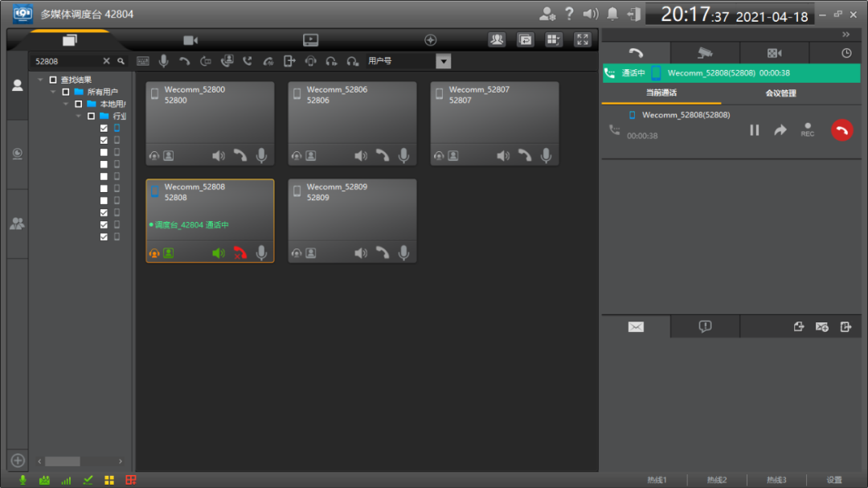The width and height of the screenshot is (868, 488).
Task: Collapse the 查找结果 tree node
Action: point(40,80)
